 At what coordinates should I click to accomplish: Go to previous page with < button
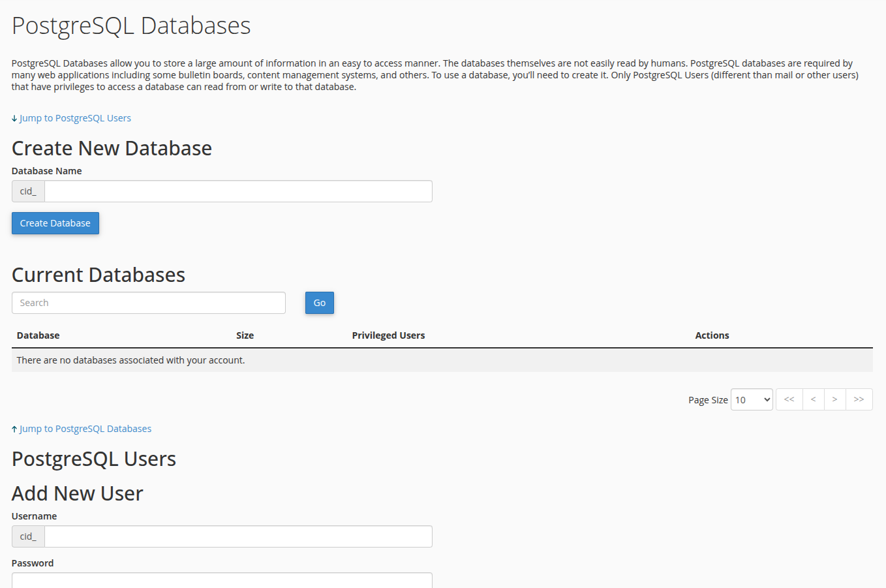pyautogui.click(x=813, y=399)
